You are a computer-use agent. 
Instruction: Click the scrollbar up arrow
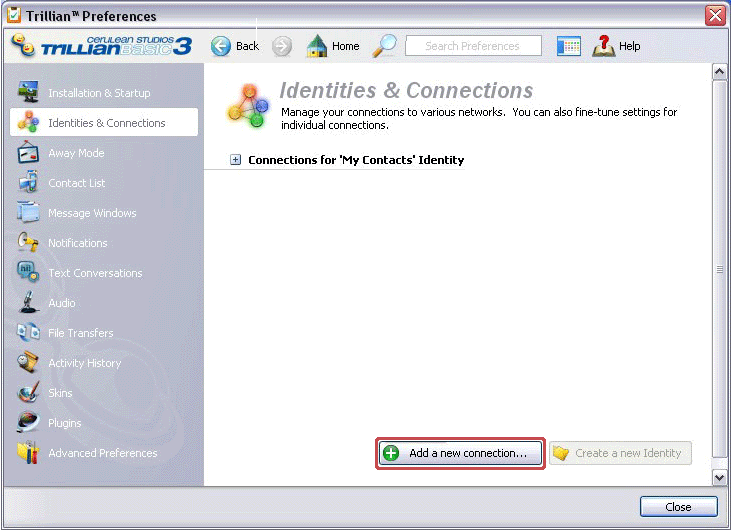[x=719, y=72]
